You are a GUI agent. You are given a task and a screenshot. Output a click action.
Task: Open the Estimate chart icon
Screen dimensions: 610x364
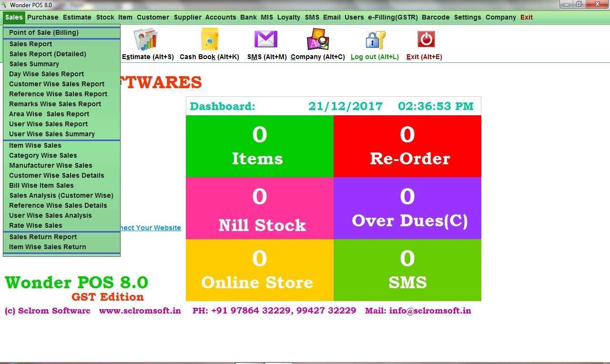pos(145,39)
